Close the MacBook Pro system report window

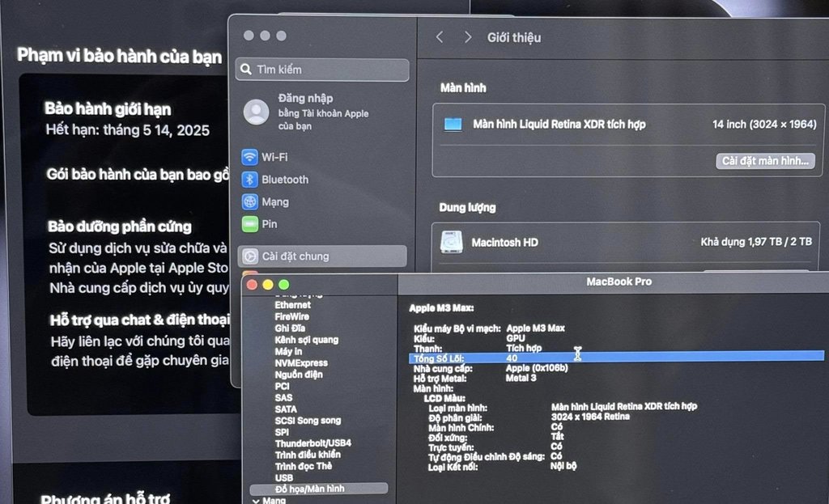pyautogui.click(x=253, y=285)
